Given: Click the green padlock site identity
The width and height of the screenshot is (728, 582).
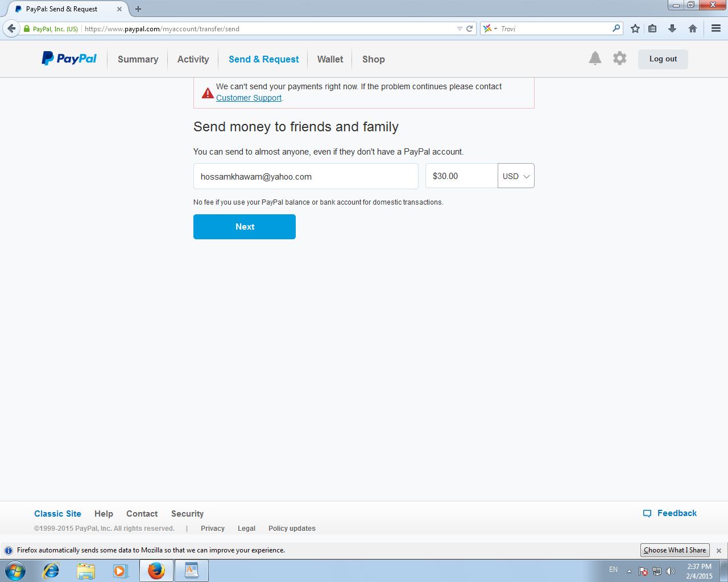Looking at the screenshot, I should click(x=26, y=28).
